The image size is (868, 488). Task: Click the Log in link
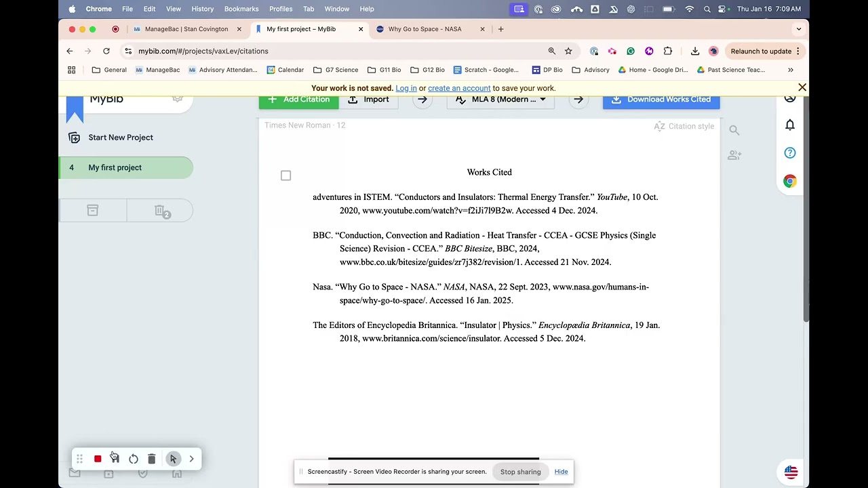(406, 88)
